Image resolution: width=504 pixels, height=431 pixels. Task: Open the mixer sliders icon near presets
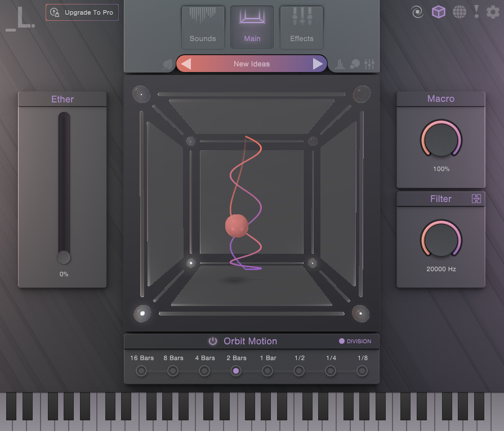[369, 64]
